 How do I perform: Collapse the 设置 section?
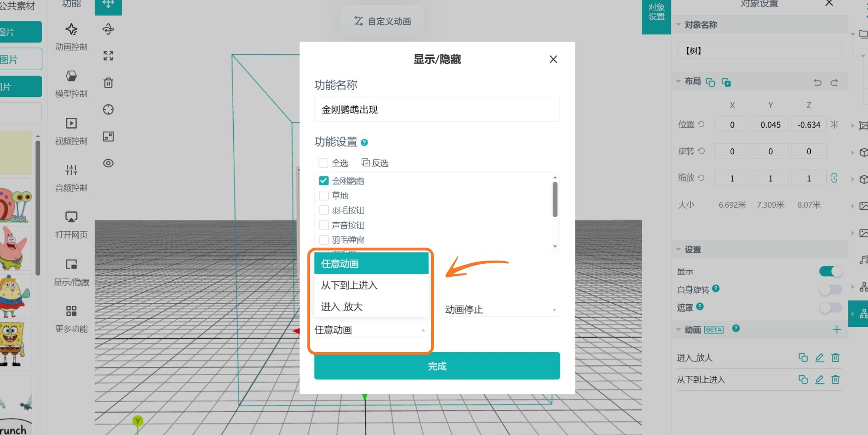[678, 249]
